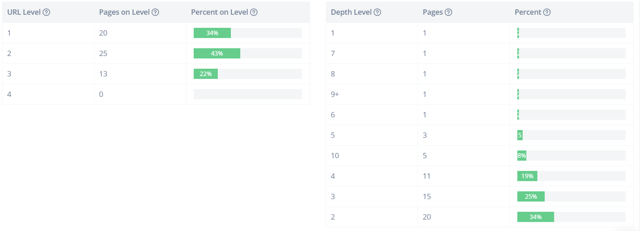Click the 43% bar for URL level 2
Viewport: 644px width, 231px height.
pos(217,54)
